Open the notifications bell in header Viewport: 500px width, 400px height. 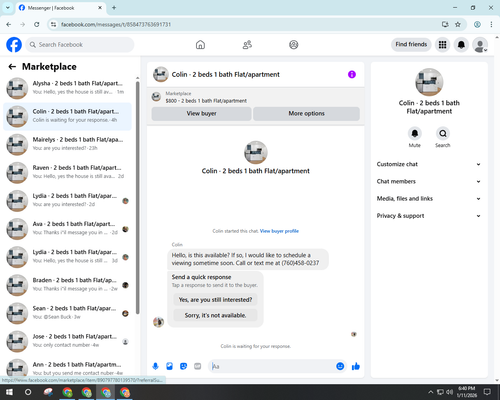coord(461,45)
